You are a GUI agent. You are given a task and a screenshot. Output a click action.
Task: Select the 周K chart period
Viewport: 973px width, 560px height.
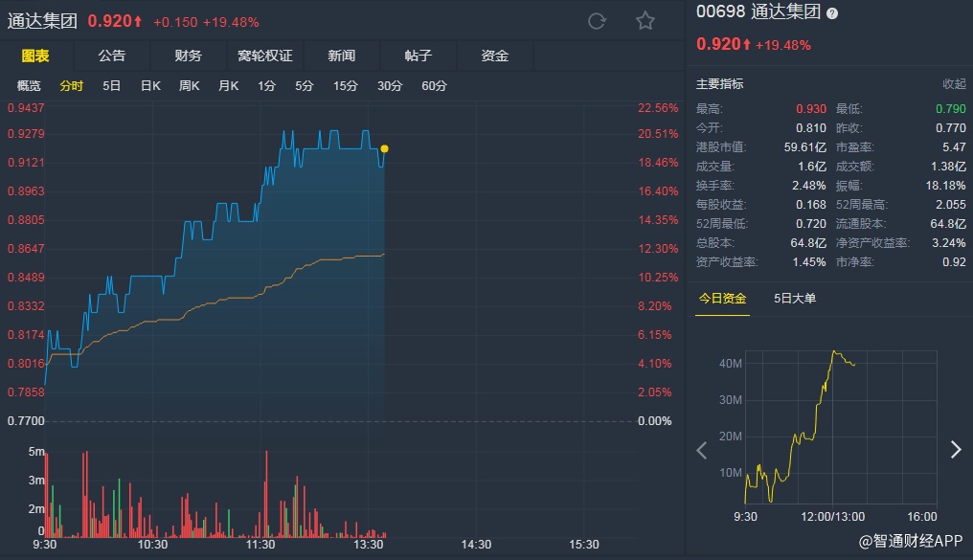pos(189,86)
